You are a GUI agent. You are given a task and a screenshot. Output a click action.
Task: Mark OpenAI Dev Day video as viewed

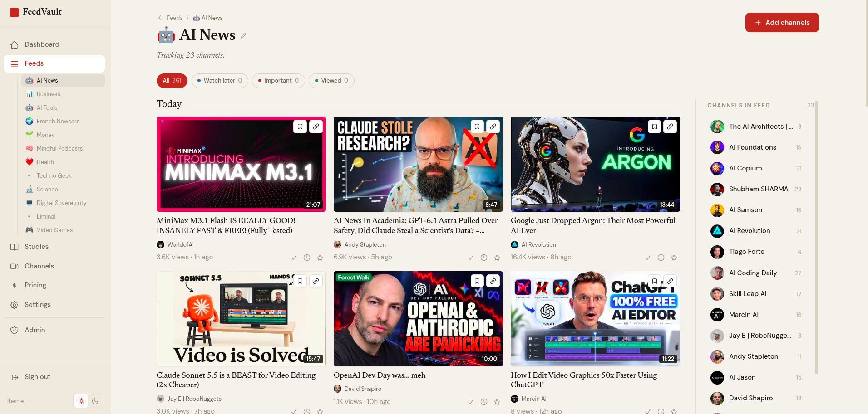pos(471,402)
